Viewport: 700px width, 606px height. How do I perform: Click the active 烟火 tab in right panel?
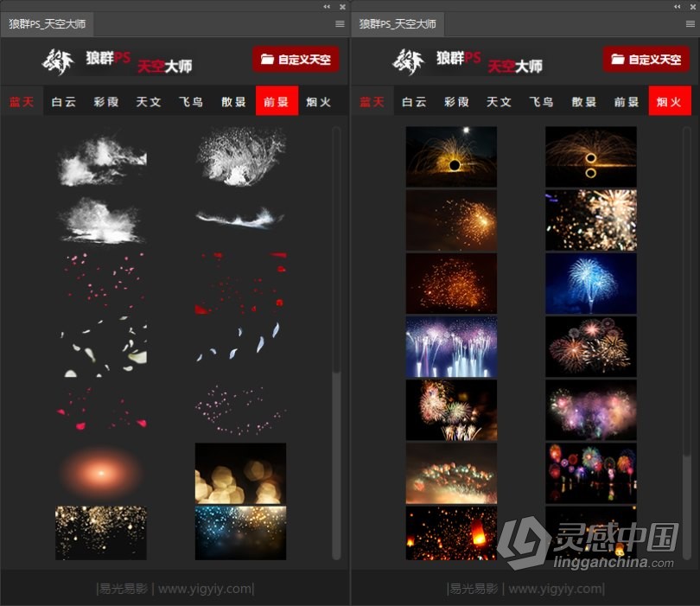[x=670, y=101]
